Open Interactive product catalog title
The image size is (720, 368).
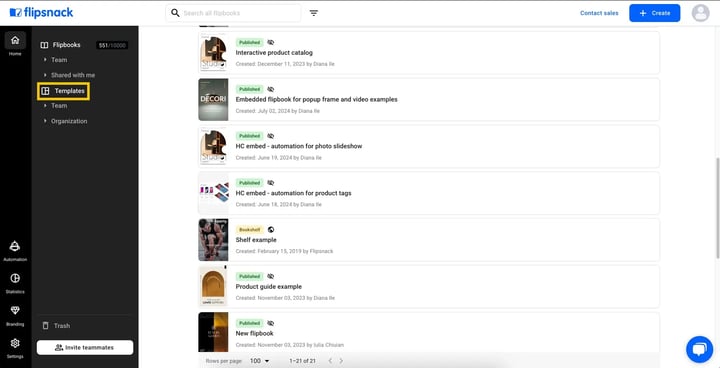pyautogui.click(x=274, y=53)
